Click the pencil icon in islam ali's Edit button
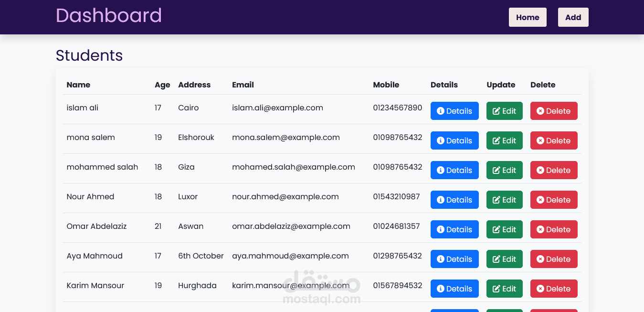Viewport: 644px width, 312px height. 496,111
